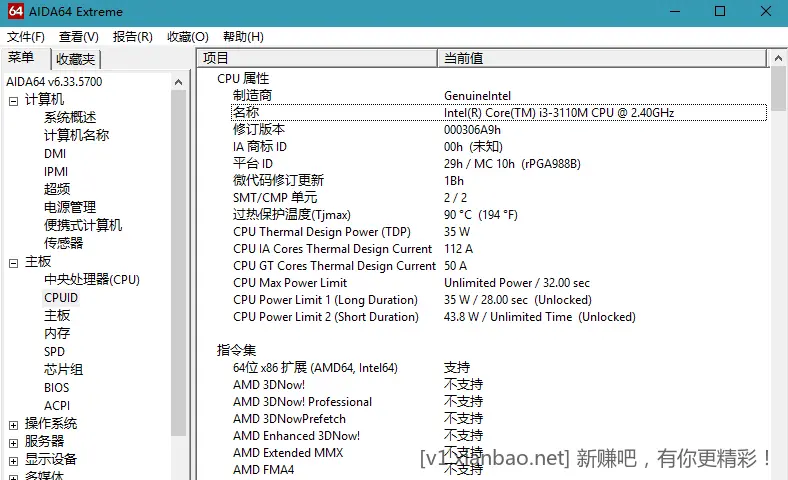This screenshot has width=788, height=480.
Task: Open the 主板 child item under 主板
Action: click(x=57, y=315)
